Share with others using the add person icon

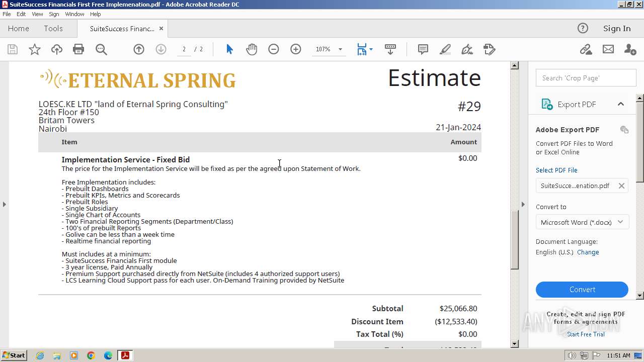(x=630, y=49)
